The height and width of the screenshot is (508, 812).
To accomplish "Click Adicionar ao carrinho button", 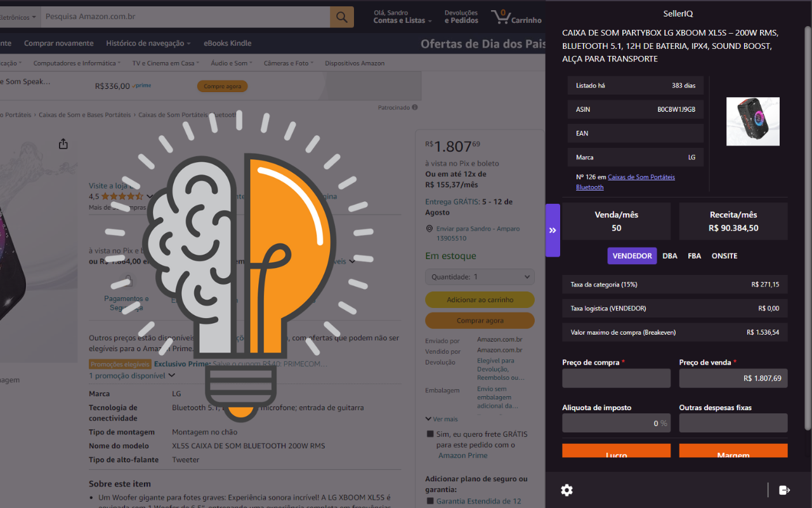I will click(480, 300).
